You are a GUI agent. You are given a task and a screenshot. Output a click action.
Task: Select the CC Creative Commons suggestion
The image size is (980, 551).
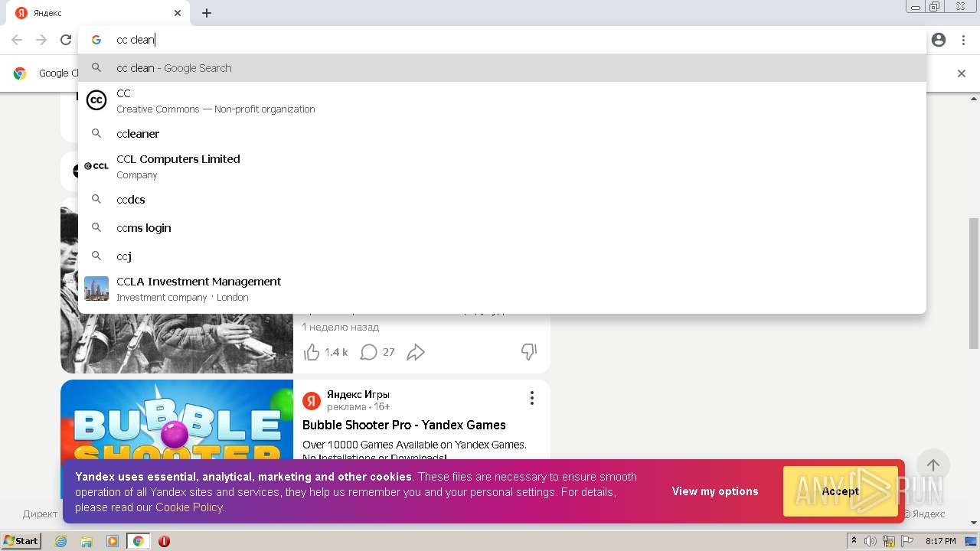(x=501, y=100)
